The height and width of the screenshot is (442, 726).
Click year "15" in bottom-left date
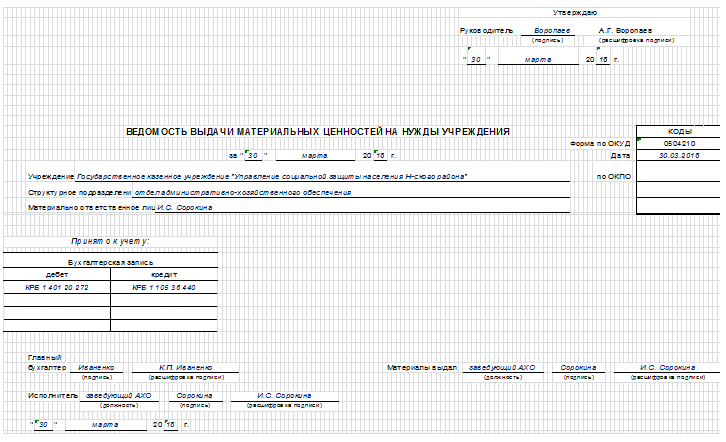171,424
